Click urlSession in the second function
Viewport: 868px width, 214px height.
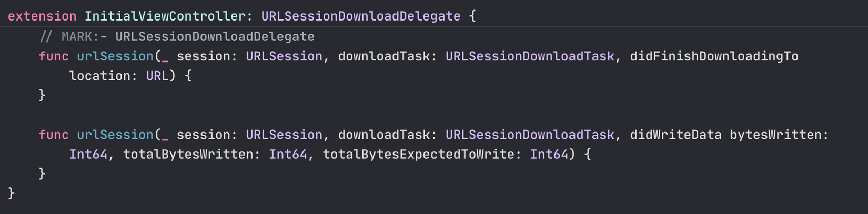click(x=115, y=135)
